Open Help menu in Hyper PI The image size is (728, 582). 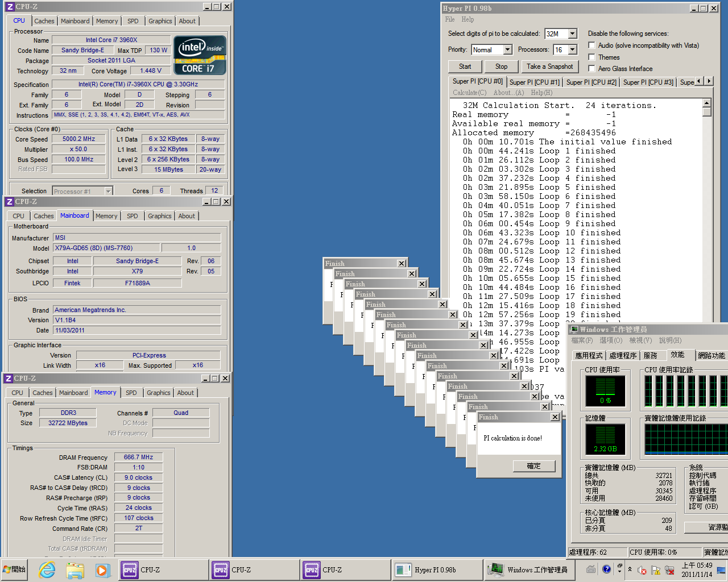[x=468, y=19]
